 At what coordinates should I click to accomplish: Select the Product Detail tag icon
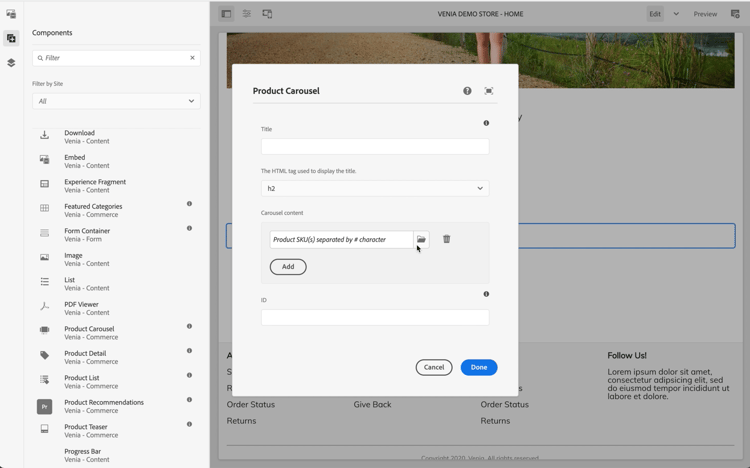[x=44, y=355]
